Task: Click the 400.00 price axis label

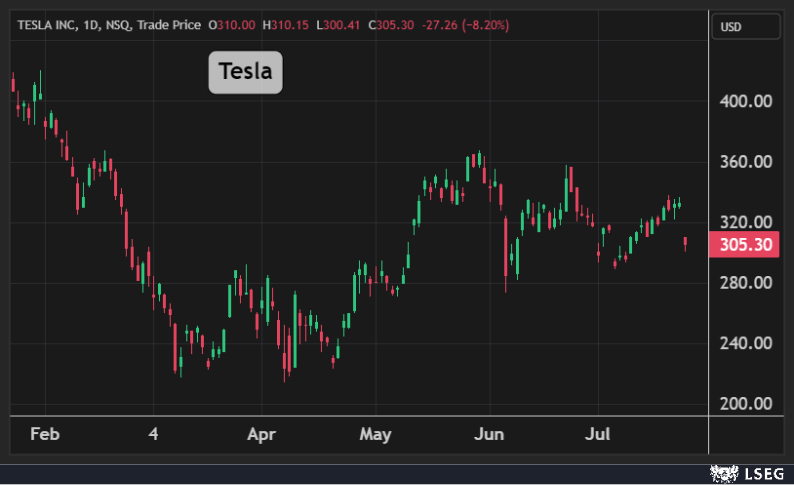Action: [x=745, y=102]
